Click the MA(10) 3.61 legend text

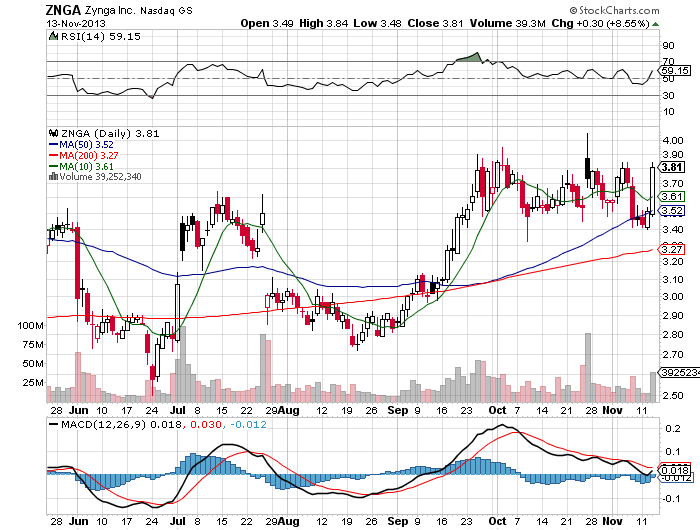pyautogui.click(x=86, y=167)
